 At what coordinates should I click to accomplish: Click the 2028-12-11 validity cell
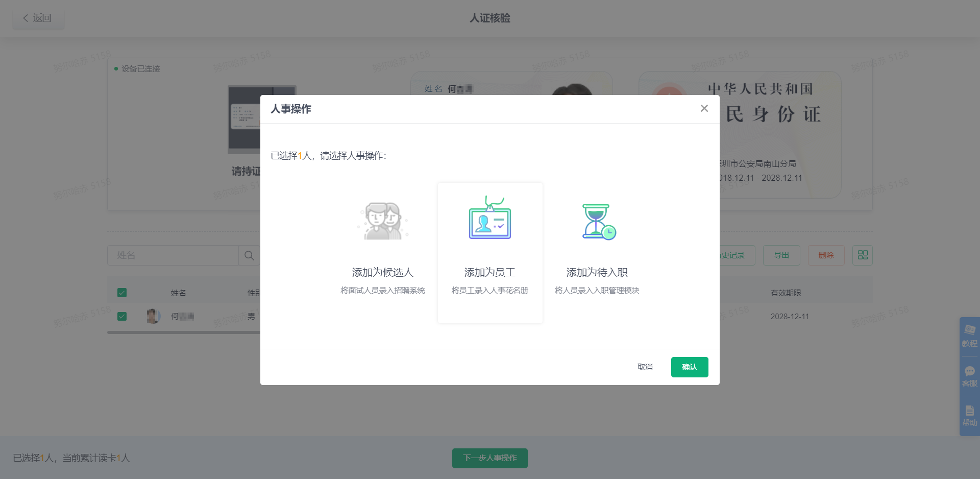click(x=790, y=316)
